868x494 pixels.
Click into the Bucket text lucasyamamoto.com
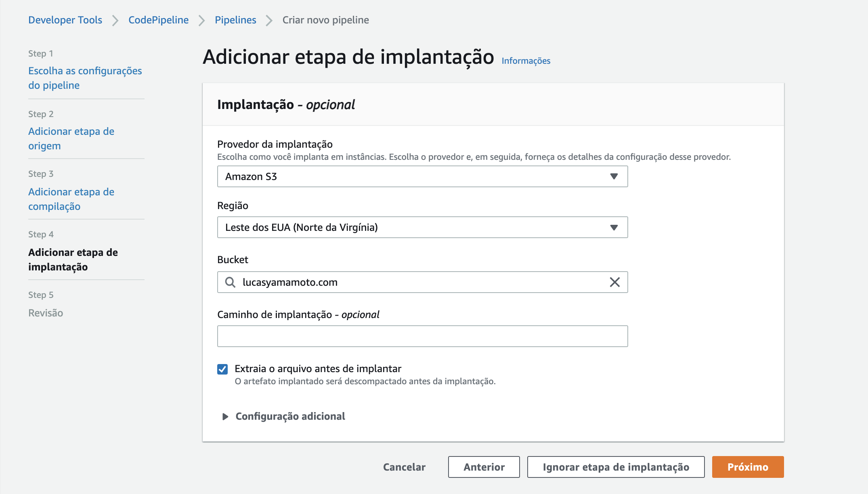[290, 282]
